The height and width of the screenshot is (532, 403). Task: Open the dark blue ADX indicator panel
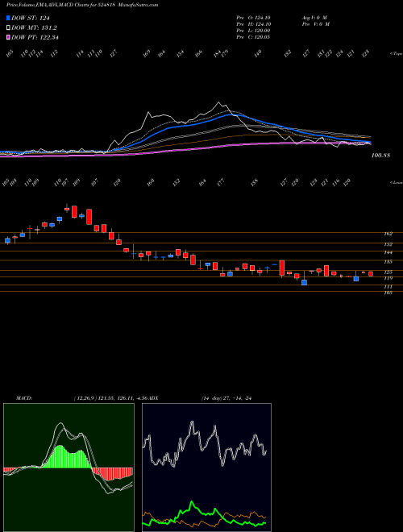tap(206, 468)
